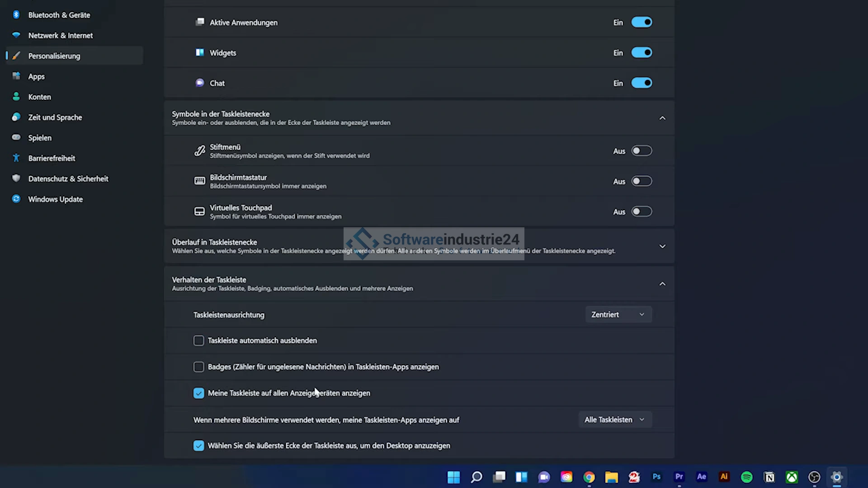Launch Adobe Premiere Pro taskbar icon
Screen dimensions: 868x488
(x=679, y=477)
